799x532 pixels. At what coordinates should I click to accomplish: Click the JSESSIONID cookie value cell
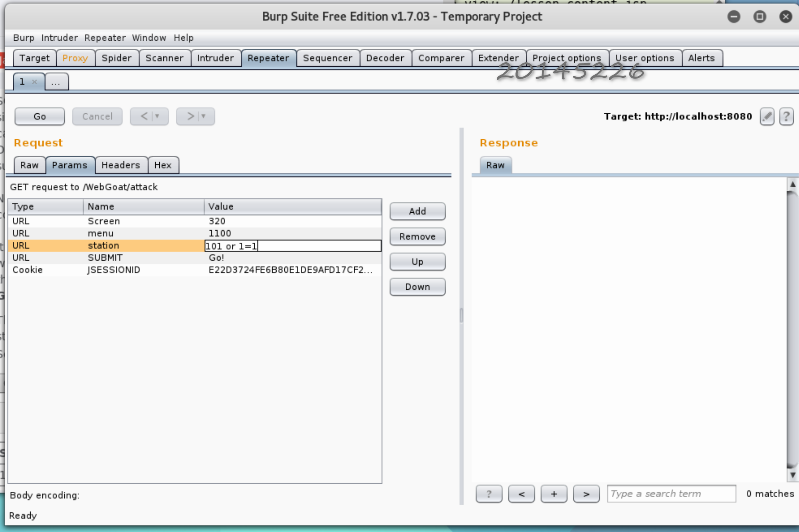pyautogui.click(x=293, y=270)
